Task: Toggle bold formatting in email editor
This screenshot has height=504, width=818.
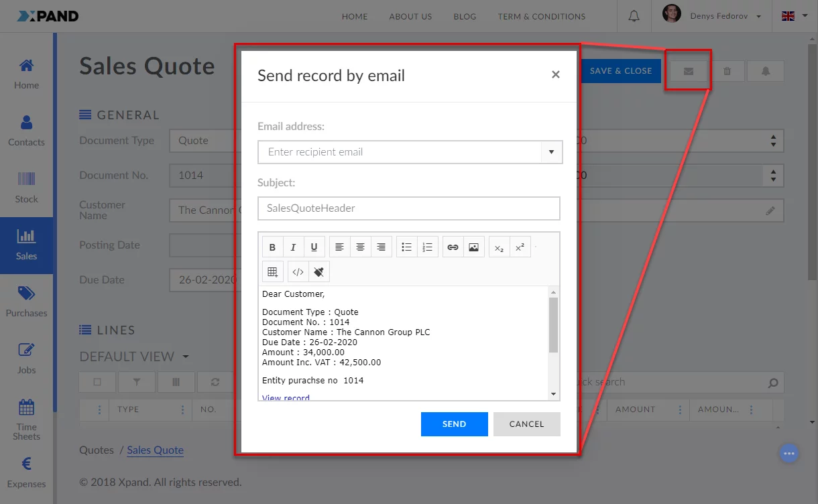Action: [x=272, y=247]
